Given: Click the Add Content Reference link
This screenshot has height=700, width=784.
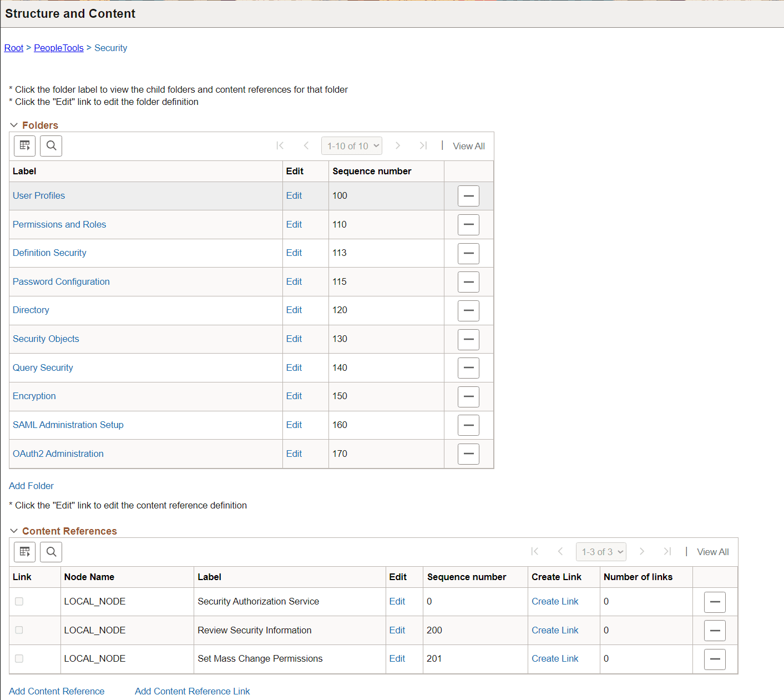Looking at the screenshot, I should point(57,691).
